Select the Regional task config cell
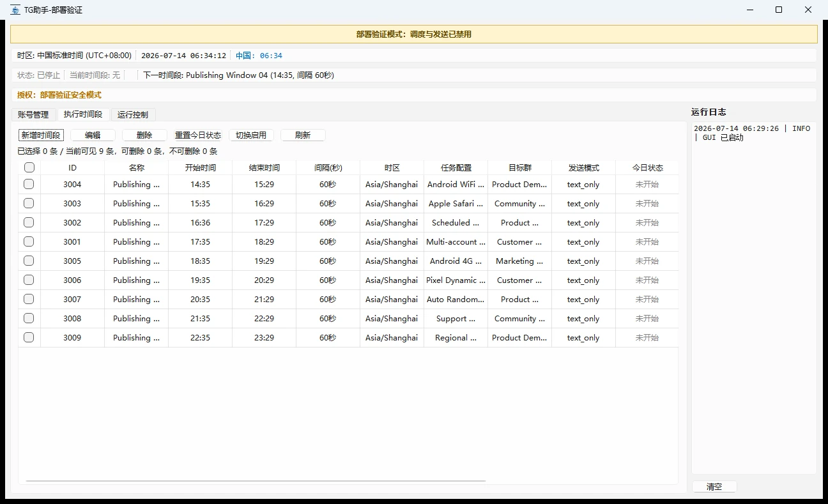The width and height of the screenshot is (828, 504). click(456, 337)
